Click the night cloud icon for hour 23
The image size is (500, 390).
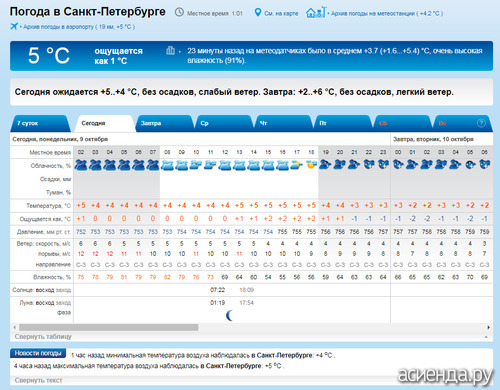(x=383, y=164)
